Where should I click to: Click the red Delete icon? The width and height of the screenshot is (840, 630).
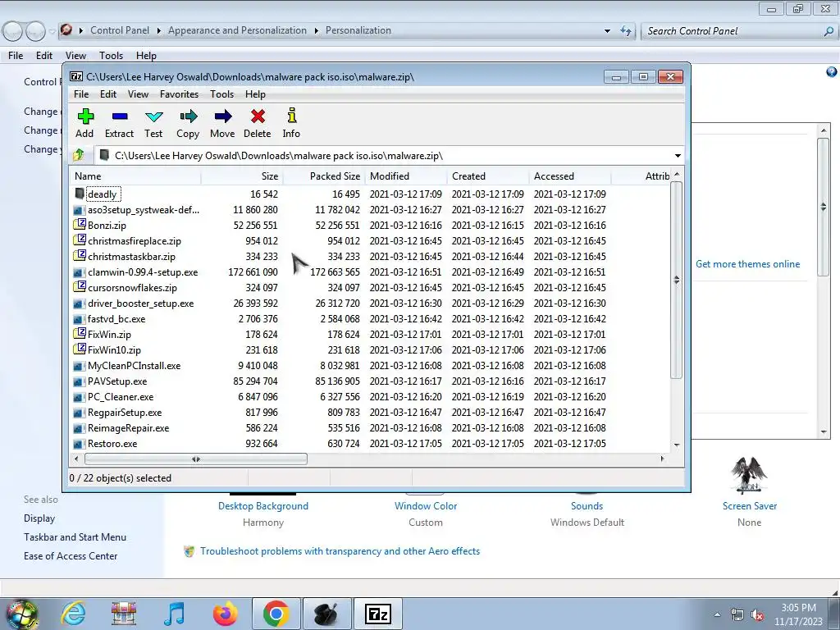pos(258,116)
